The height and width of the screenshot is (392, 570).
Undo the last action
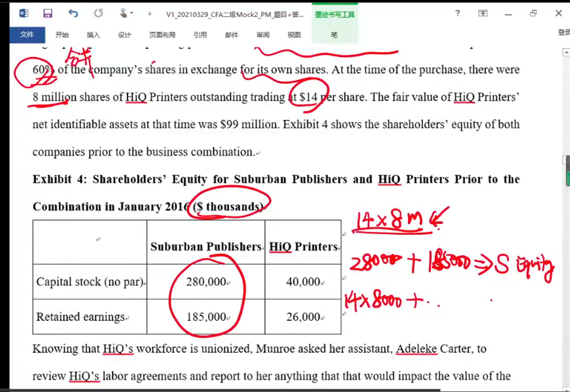(x=73, y=14)
